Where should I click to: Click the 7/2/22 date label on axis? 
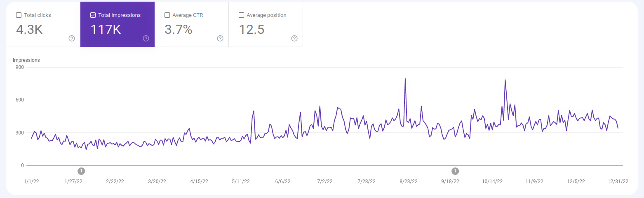[324, 181]
